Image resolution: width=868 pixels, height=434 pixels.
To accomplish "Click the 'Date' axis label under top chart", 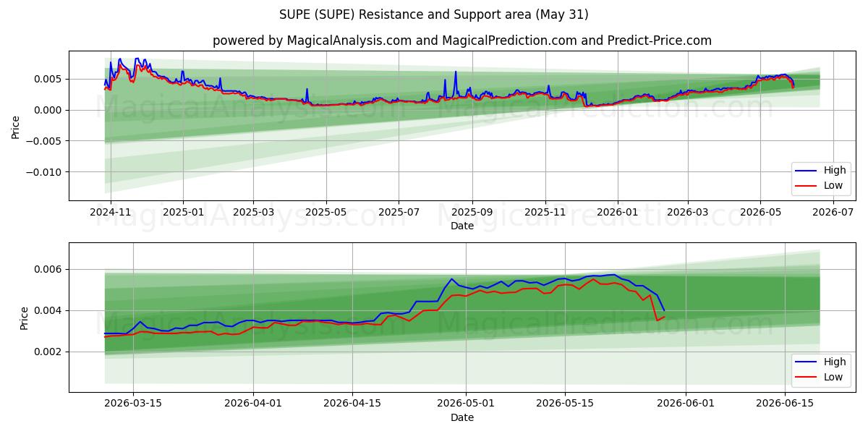I will click(462, 226).
